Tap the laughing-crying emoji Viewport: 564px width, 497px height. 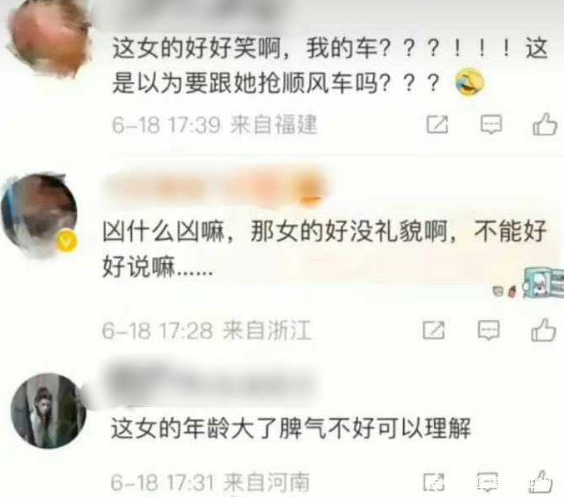[469, 82]
